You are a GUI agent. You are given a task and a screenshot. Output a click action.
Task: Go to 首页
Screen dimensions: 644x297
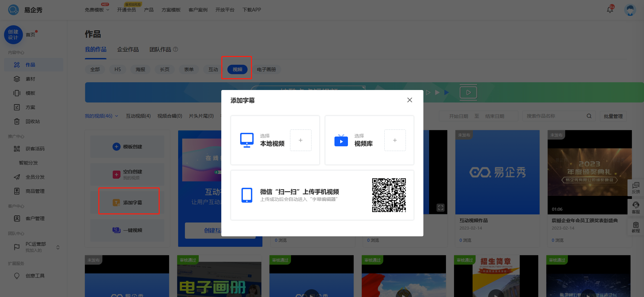pos(30,35)
